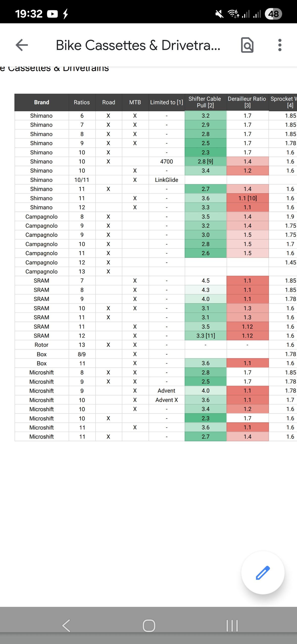Tap the green 3.3 [11] cell
Image resolution: width=297 pixels, height=644 pixels.
point(205,336)
